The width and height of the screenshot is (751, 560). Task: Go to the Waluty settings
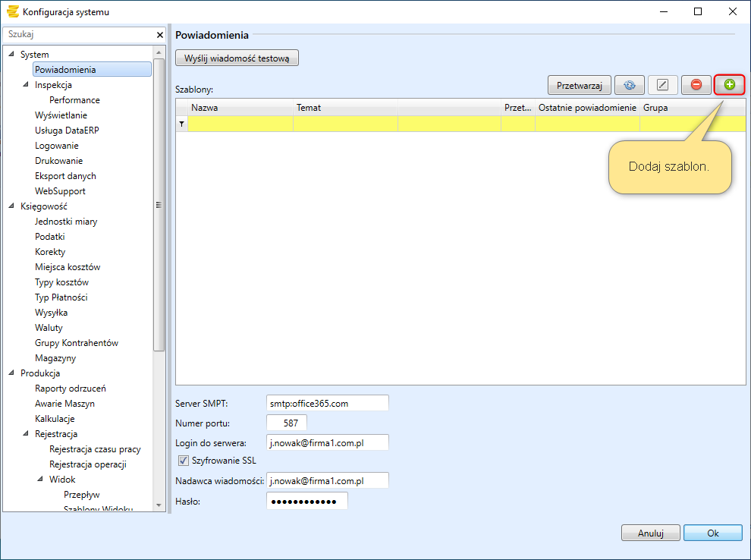point(49,328)
